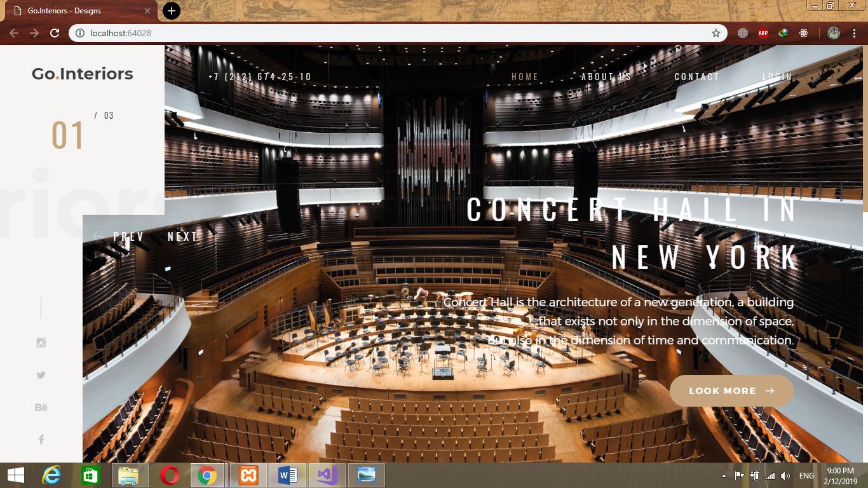Image resolution: width=868 pixels, height=488 pixels.
Task: Open the Chrome profile avatar
Action: pos(834,33)
